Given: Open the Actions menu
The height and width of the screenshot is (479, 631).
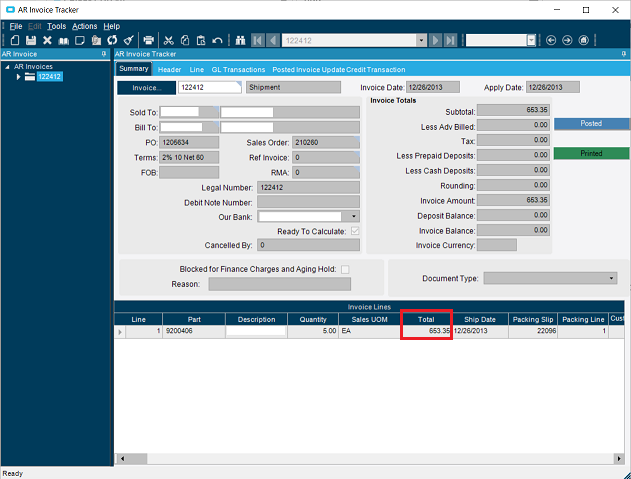Looking at the screenshot, I should [x=85, y=26].
